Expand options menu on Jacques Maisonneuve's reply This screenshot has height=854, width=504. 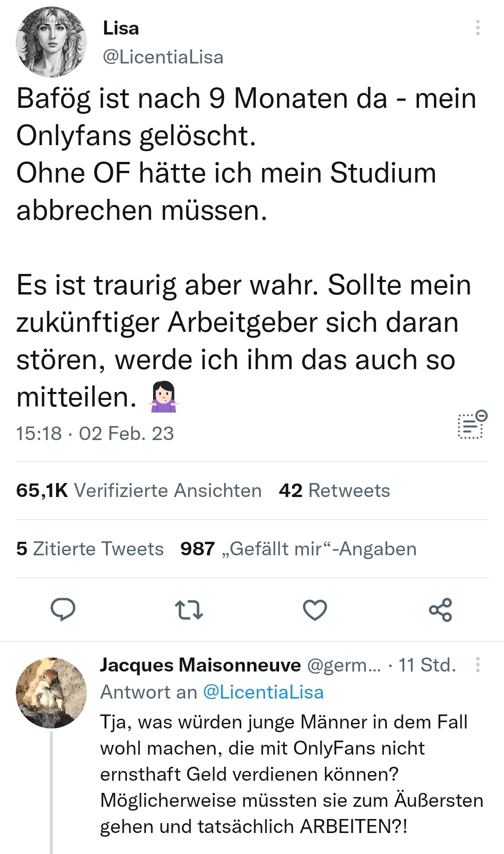pyautogui.click(x=477, y=665)
